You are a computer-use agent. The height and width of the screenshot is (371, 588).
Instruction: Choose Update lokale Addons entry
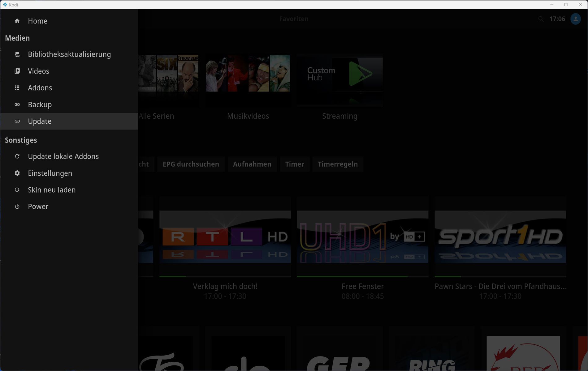69,156
